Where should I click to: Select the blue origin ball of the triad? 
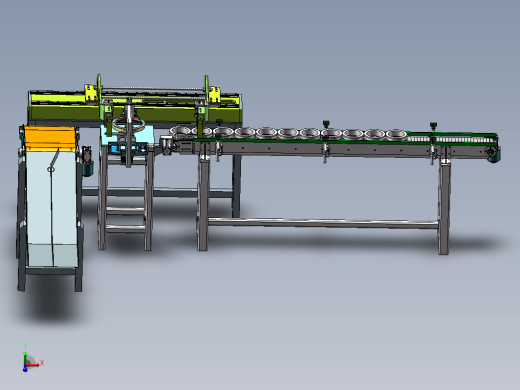25,369
